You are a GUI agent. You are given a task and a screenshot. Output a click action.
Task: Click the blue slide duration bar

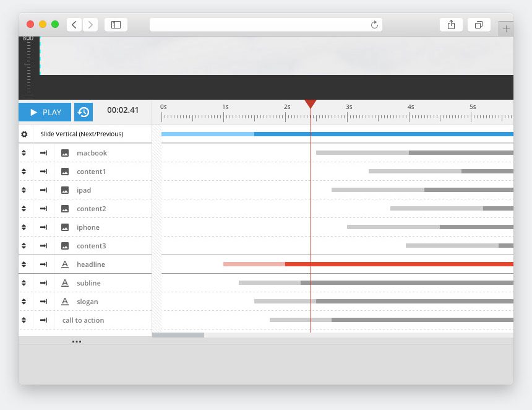(x=337, y=134)
